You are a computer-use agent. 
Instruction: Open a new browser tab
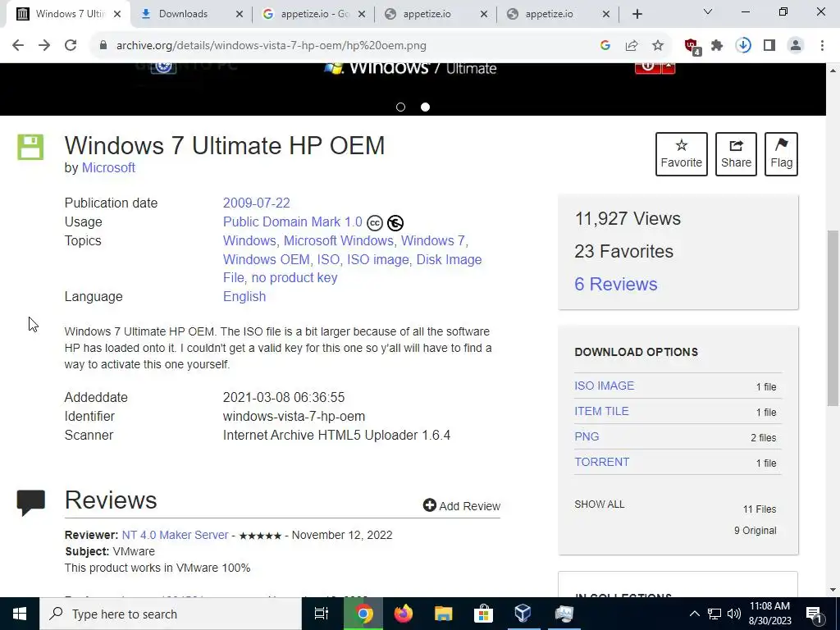click(x=637, y=14)
